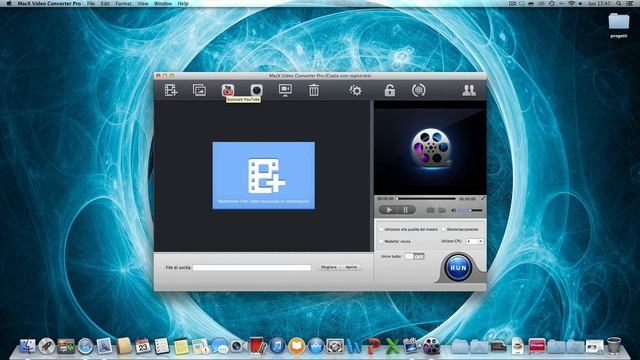Click the blue RUN button
This screenshot has height=360, width=640.
[x=458, y=268]
